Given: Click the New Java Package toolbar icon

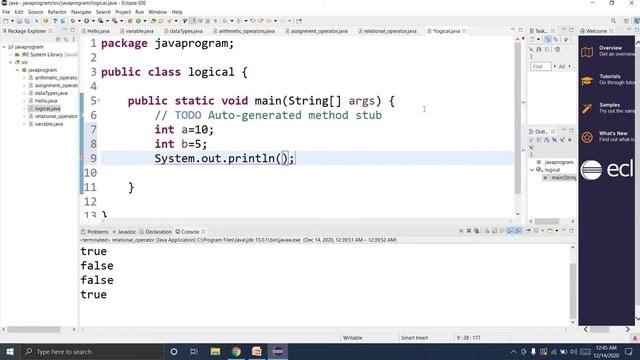Looking at the screenshot, I should click(130, 21).
